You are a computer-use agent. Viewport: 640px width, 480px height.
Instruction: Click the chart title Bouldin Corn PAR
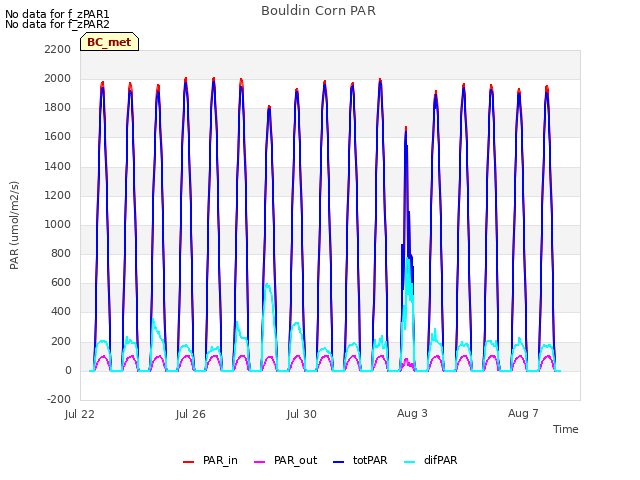(x=318, y=11)
